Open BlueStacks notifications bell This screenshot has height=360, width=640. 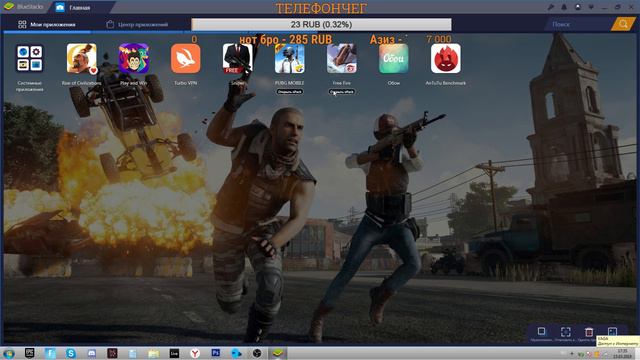click(564, 7)
